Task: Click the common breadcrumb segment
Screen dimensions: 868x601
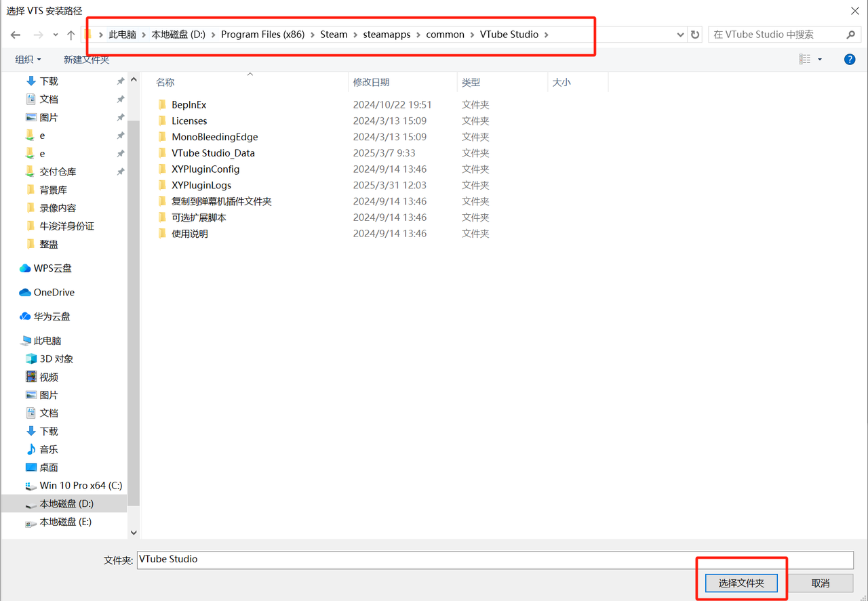Action: pos(446,35)
